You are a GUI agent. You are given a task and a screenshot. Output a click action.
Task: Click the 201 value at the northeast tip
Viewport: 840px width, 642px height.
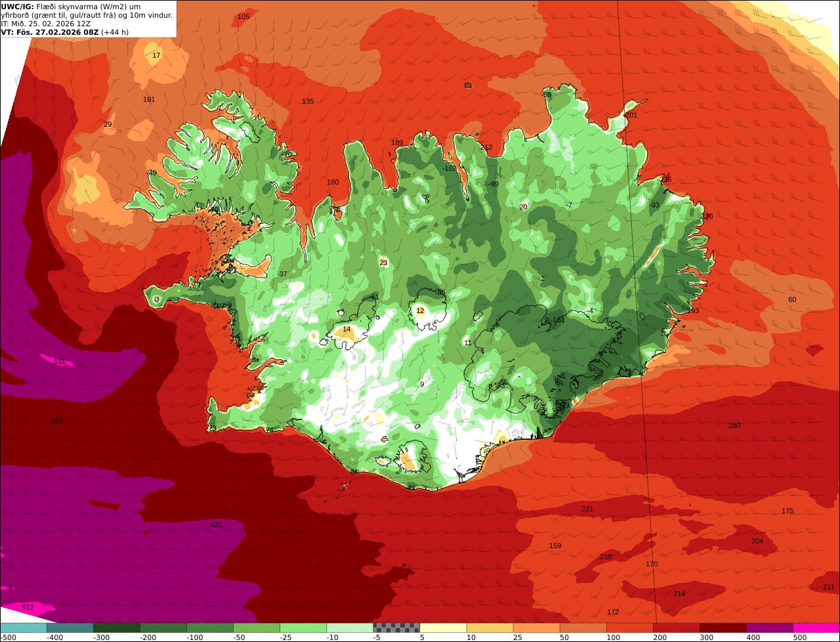click(x=631, y=116)
